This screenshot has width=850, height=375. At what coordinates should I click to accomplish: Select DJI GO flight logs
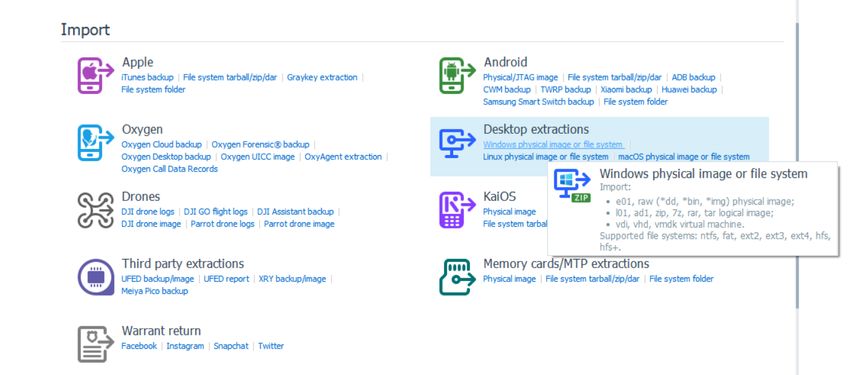(x=216, y=212)
